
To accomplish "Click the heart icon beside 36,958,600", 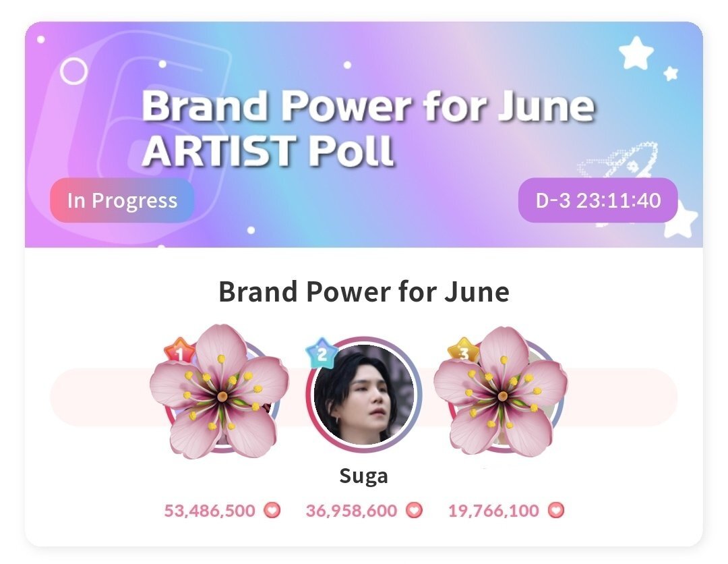I will point(414,510).
